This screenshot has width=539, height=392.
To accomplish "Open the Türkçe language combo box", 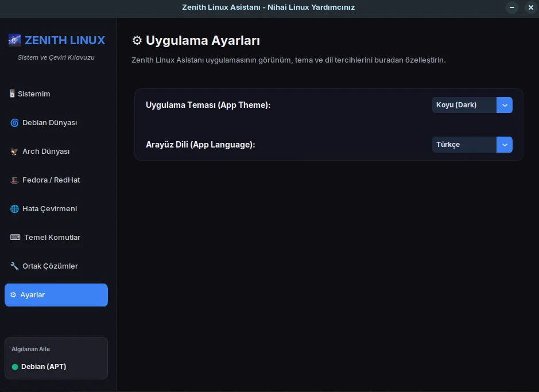I will (x=472, y=145).
